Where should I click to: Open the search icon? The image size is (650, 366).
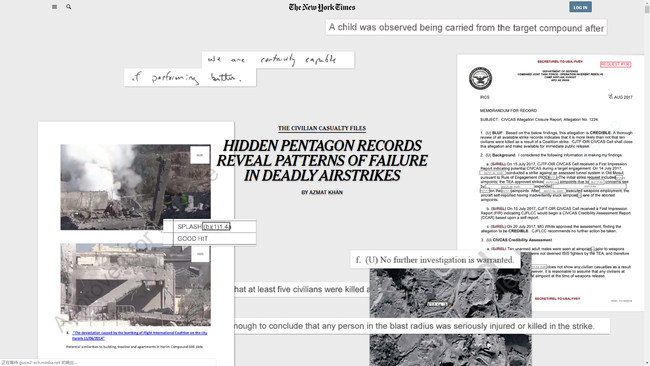(68, 7)
